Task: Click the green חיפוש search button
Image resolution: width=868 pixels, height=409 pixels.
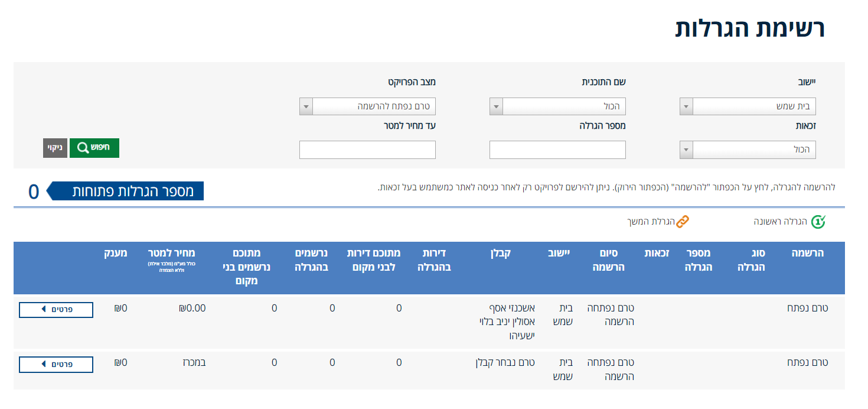Action: (x=94, y=148)
